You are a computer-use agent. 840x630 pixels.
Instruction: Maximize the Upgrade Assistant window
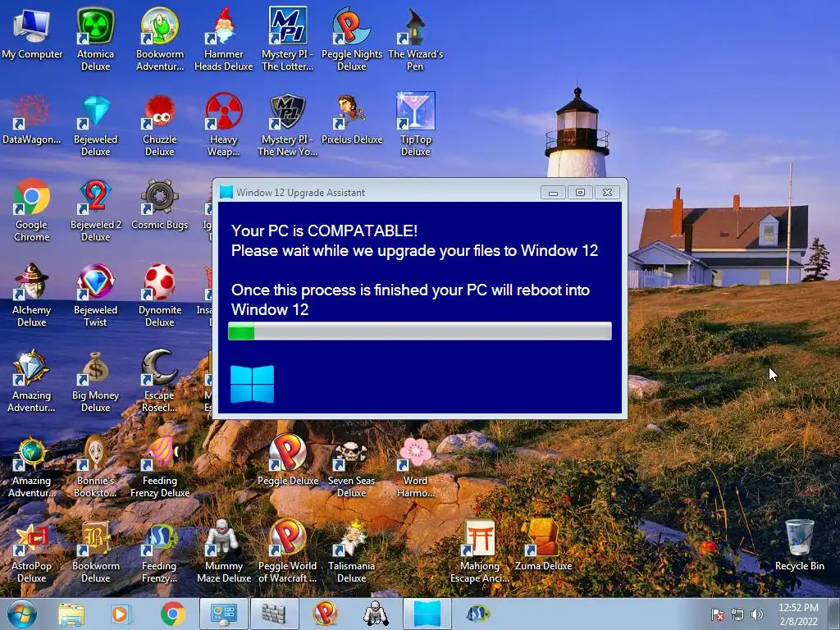pyautogui.click(x=580, y=192)
